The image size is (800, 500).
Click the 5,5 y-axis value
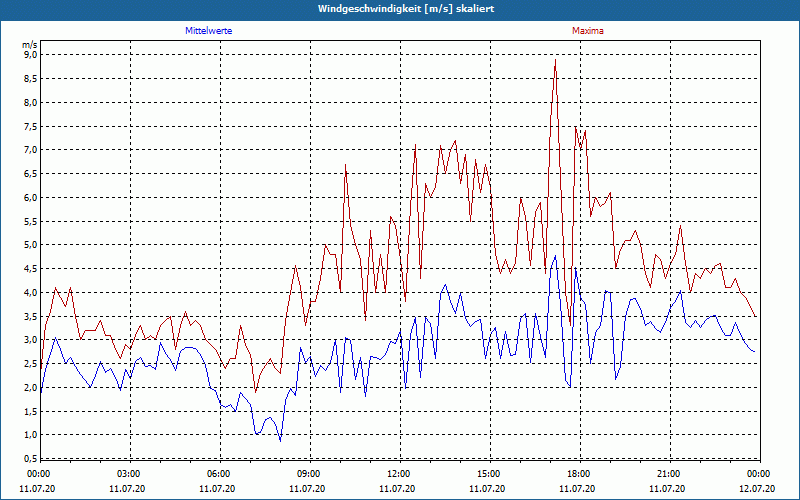click(31, 221)
